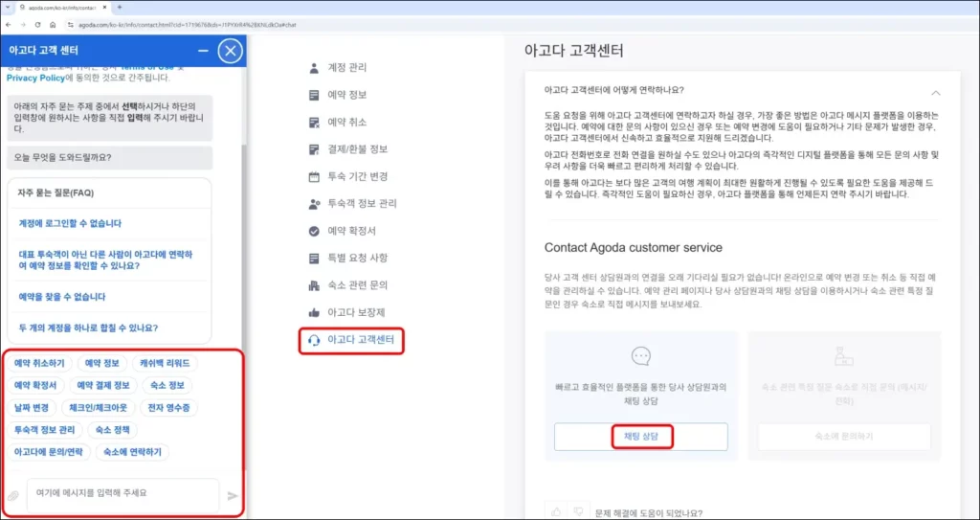Click the 숙소에 연락하기 chip
The image size is (980, 520).
click(x=132, y=452)
